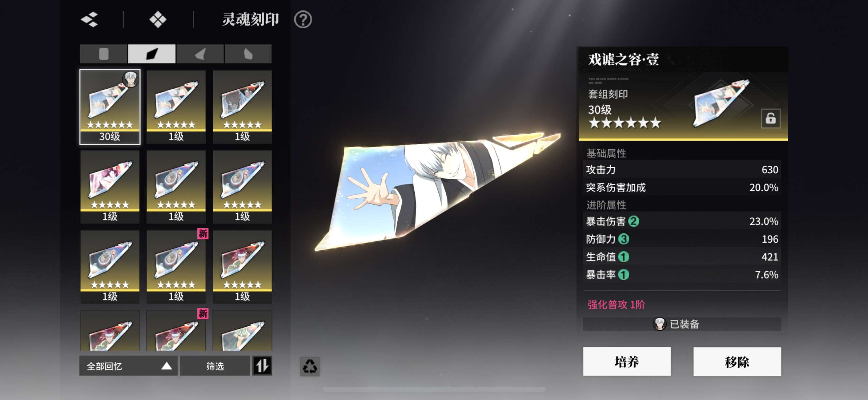Open the 筛选 filter options
This screenshot has height=400, width=868.
pyautogui.click(x=215, y=366)
